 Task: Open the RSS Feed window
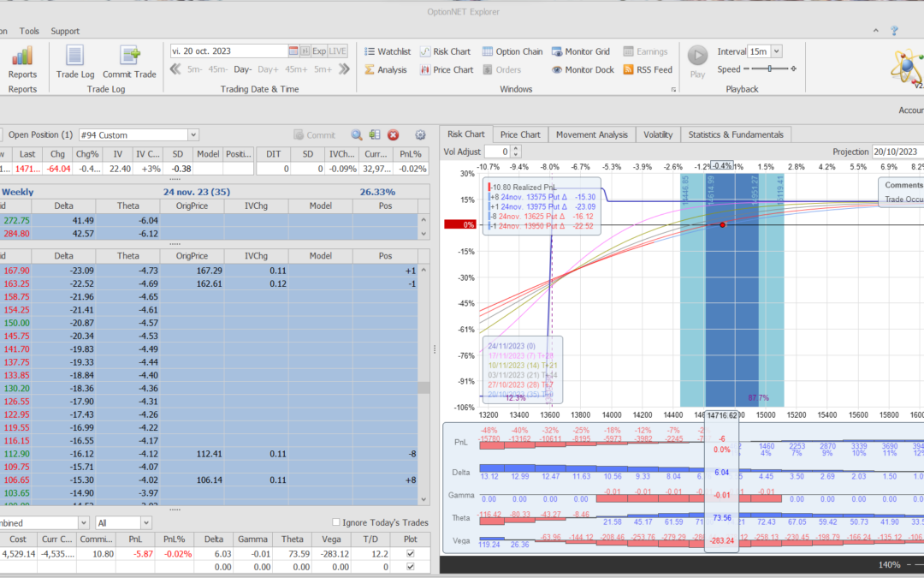click(648, 70)
